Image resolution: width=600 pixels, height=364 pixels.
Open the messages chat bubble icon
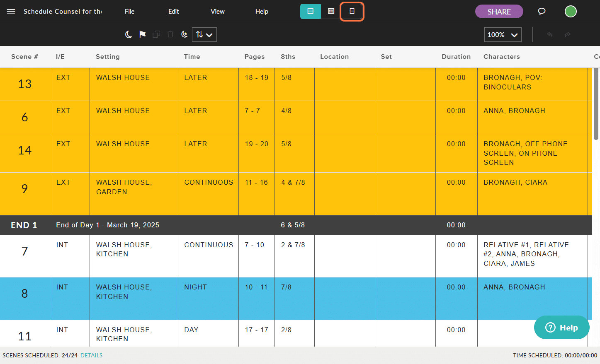pyautogui.click(x=542, y=11)
